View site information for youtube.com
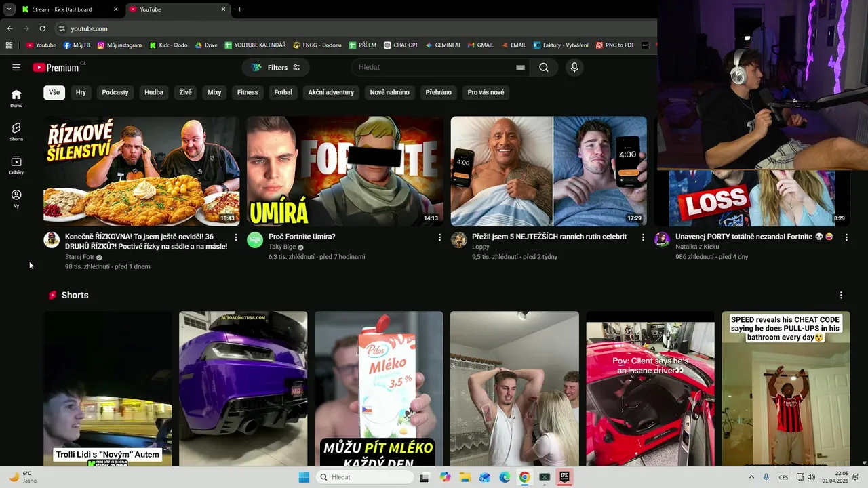This screenshot has width=868, height=488. coord(62,28)
